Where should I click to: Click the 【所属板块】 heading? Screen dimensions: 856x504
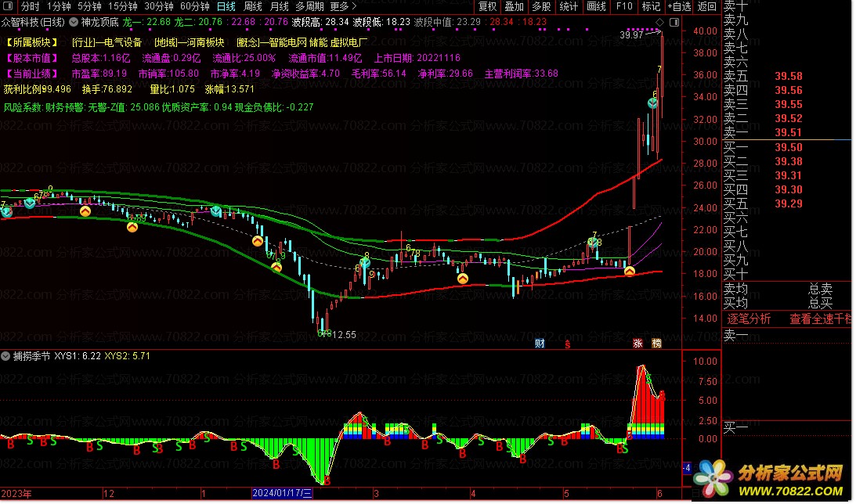[31, 42]
